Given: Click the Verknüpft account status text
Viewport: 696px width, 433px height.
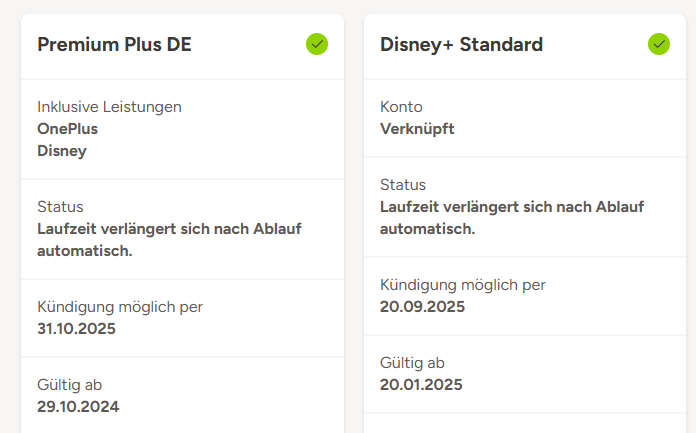Looking at the screenshot, I should point(417,129).
